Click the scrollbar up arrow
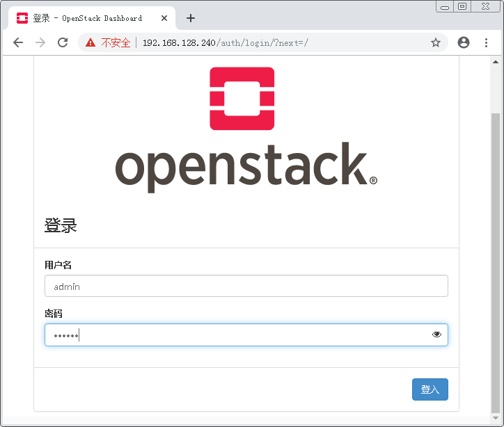 tap(496, 62)
